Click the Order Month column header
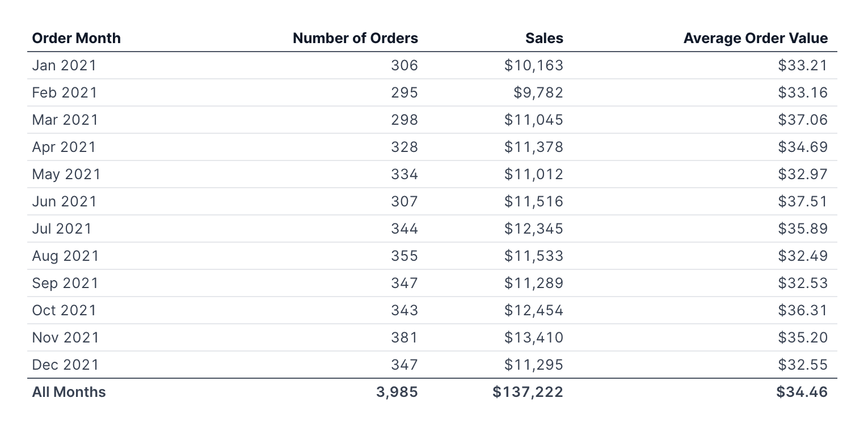Screen dimensions: 868x423 click(76, 38)
